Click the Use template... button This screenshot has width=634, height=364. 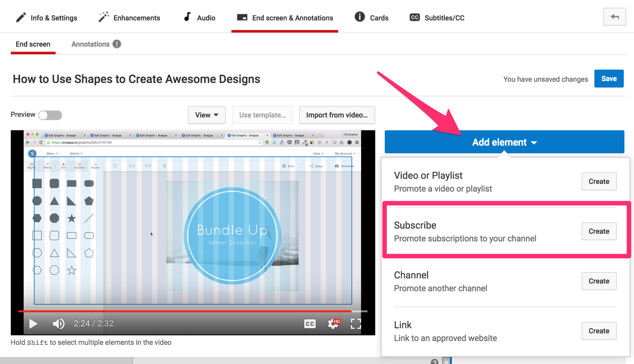tap(262, 115)
